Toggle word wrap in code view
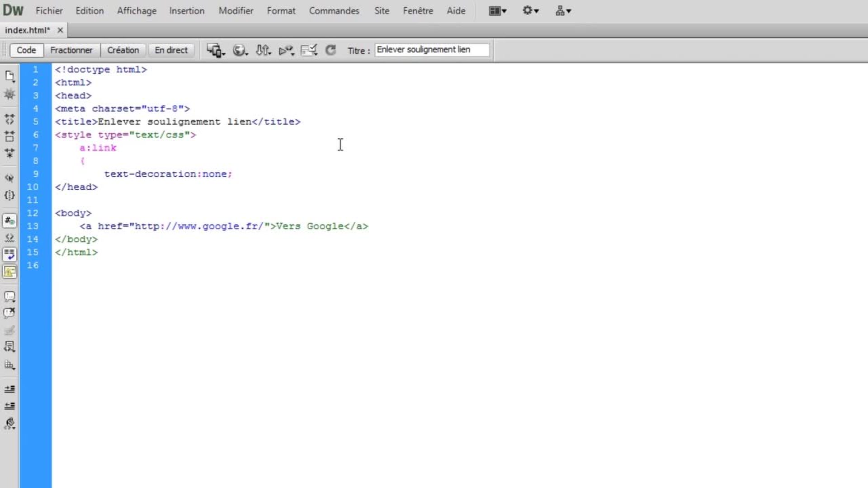Screen dimensions: 868x488 (x=9, y=254)
